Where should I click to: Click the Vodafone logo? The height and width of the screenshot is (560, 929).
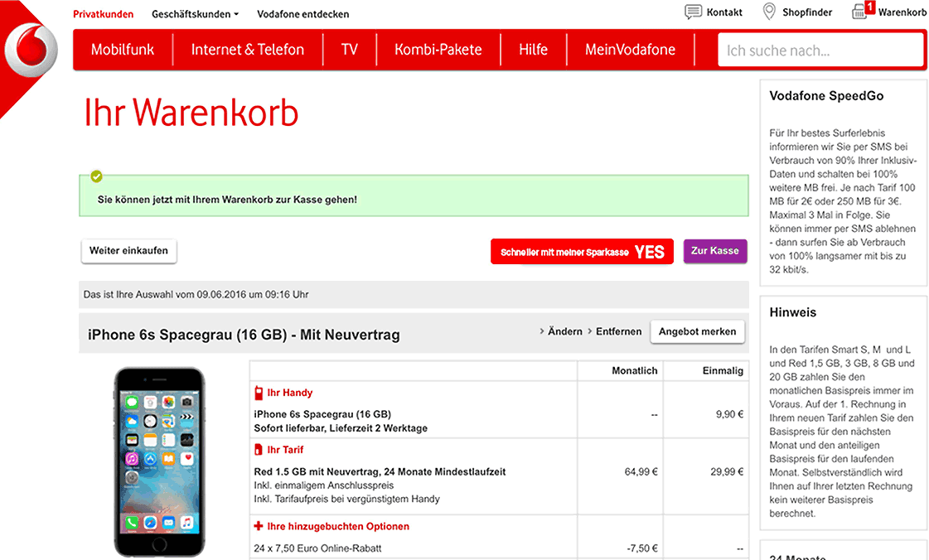click(x=31, y=50)
